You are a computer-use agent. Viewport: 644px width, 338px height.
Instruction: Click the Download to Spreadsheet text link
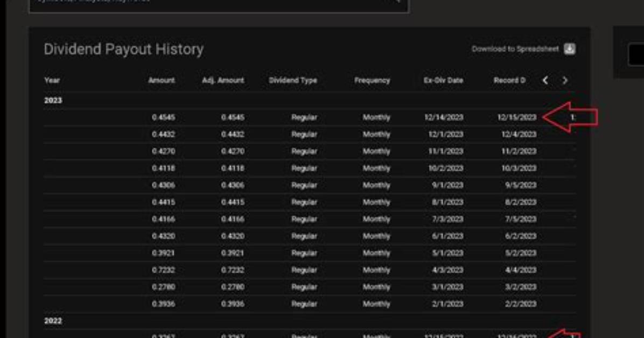pyautogui.click(x=515, y=49)
